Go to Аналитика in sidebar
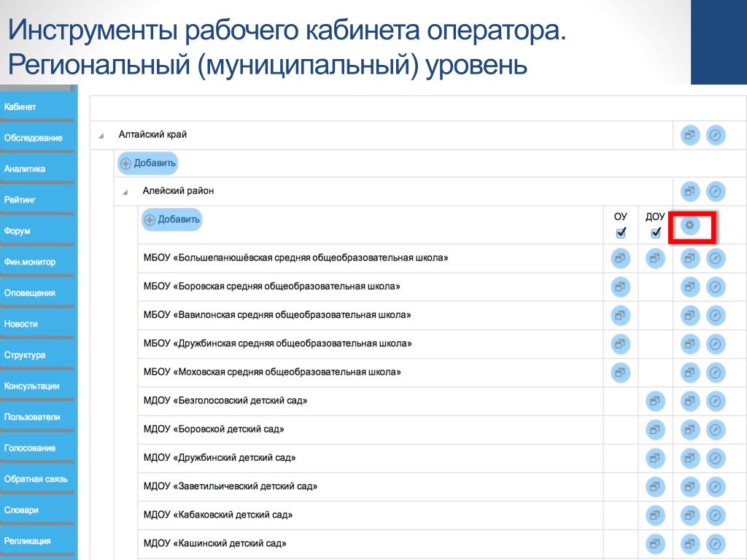The width and height of the screenshot is (747, 560). click(37, 168)
